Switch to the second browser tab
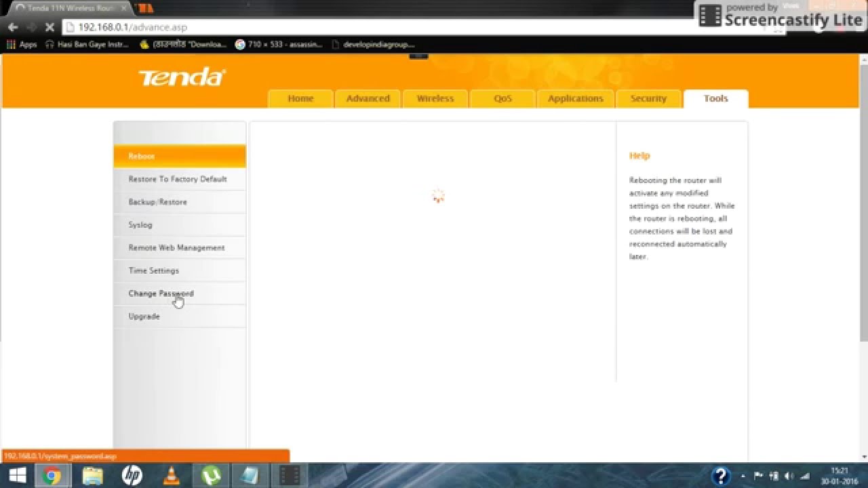Viewport: 868px width, 488px height. [x=145, y=8]
